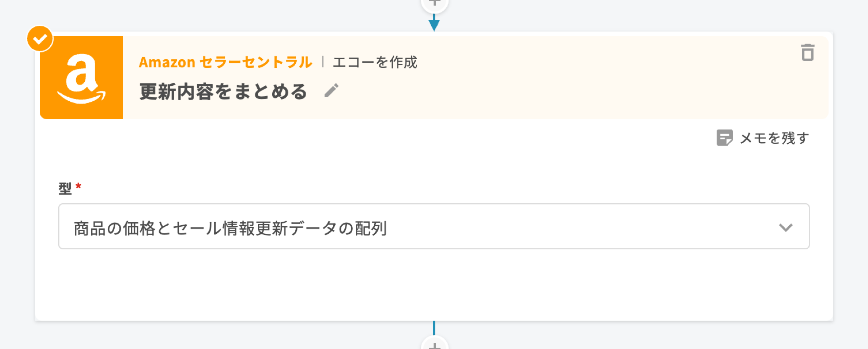Click the 型 field label
Screen dimensions: 868x349
click(x=65, y=188)
